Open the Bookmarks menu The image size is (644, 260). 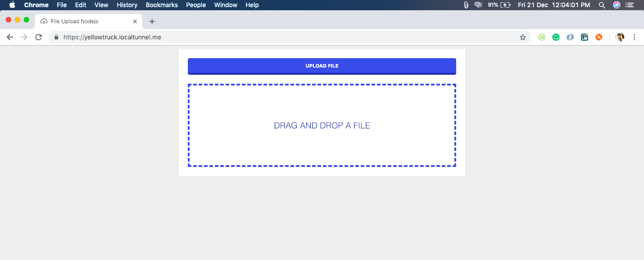pos(162,5)
